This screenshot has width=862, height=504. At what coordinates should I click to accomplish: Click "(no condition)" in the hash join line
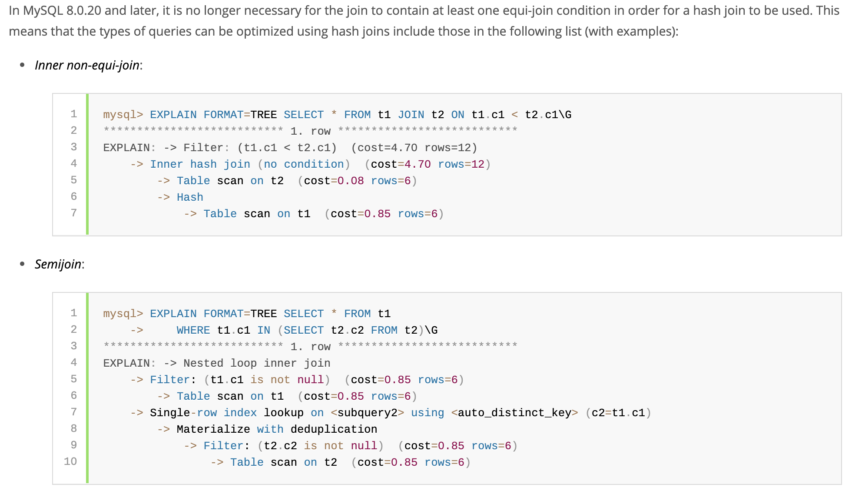coord(304,164)
